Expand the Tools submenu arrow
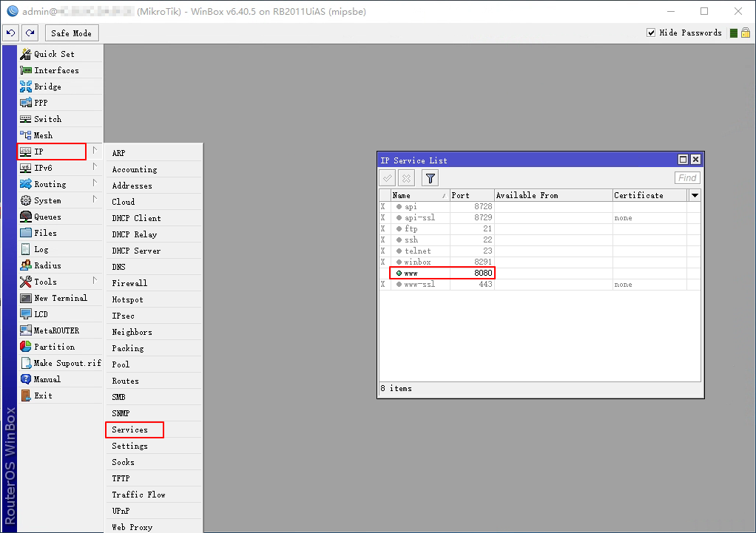 click(x=95, y=281)
